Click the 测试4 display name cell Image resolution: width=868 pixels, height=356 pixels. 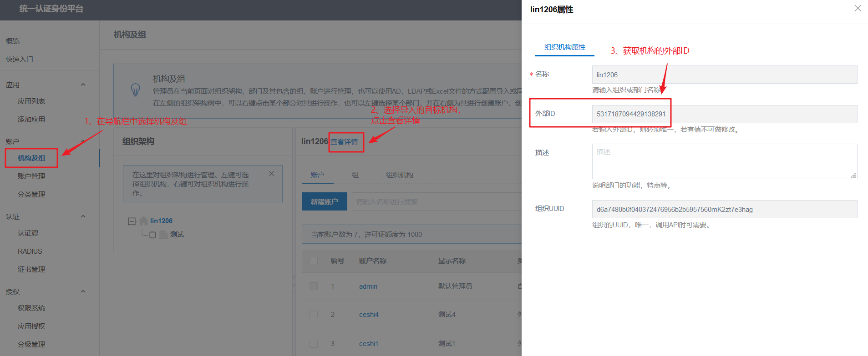point(447,315)
